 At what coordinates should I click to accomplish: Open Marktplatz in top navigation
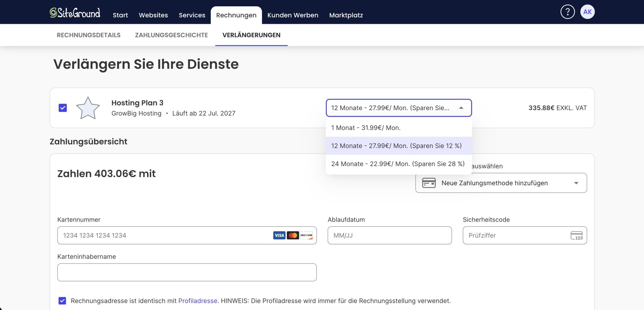click(346, 15)
